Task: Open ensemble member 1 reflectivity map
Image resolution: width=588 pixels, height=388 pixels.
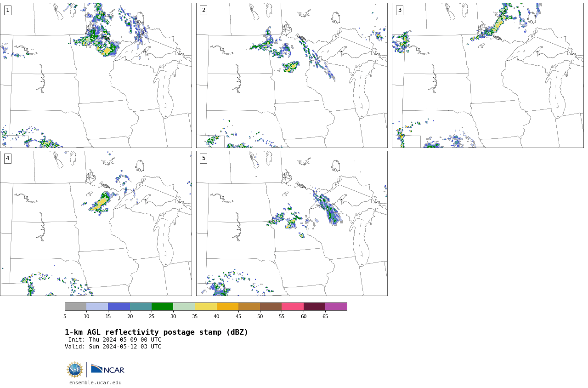Action: 96,75
